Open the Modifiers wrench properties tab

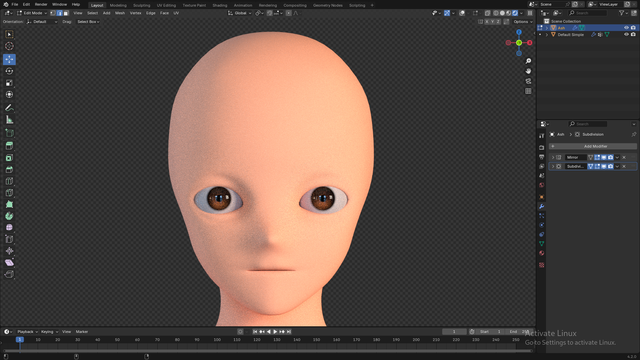pos(542,207)
